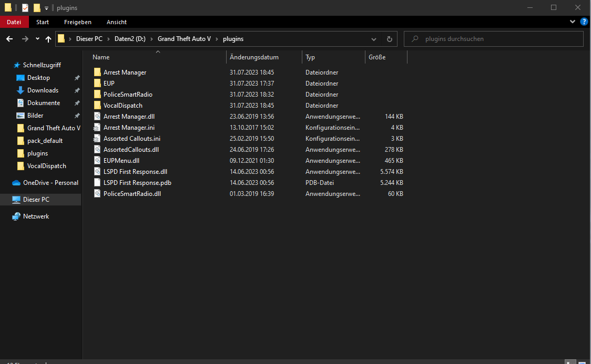Open the Arrest Manager folder icon

point(97,72)
